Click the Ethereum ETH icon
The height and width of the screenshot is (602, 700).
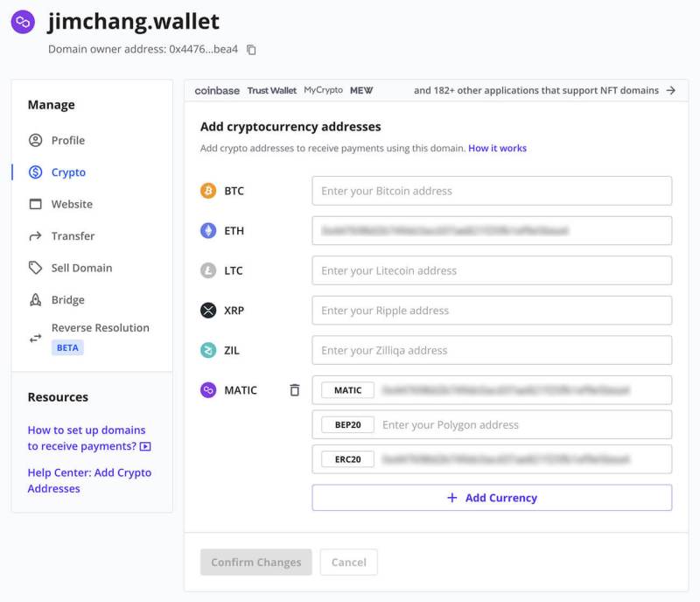[208, 231]
